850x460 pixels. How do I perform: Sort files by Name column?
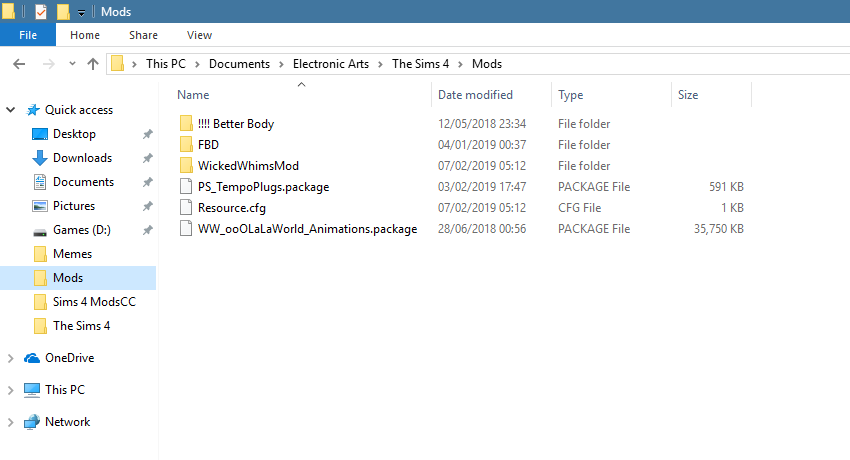[x=193, y=95]
